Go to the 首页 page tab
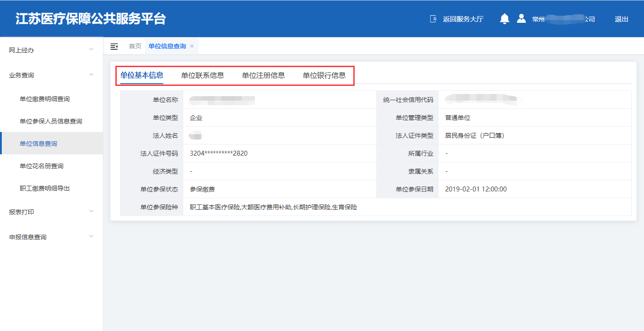 point(135,46)
